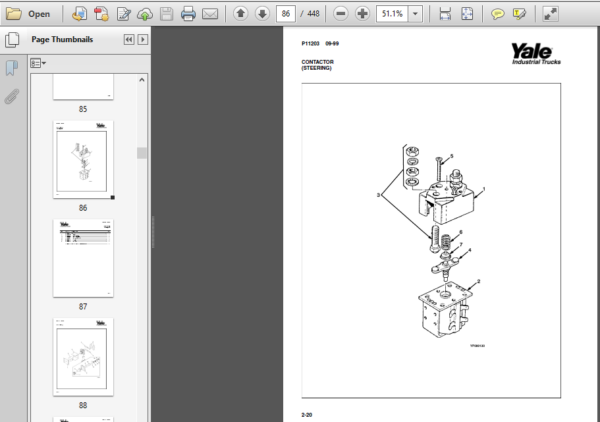Go to the previous page with the up arrow

(x=241, y=14)
